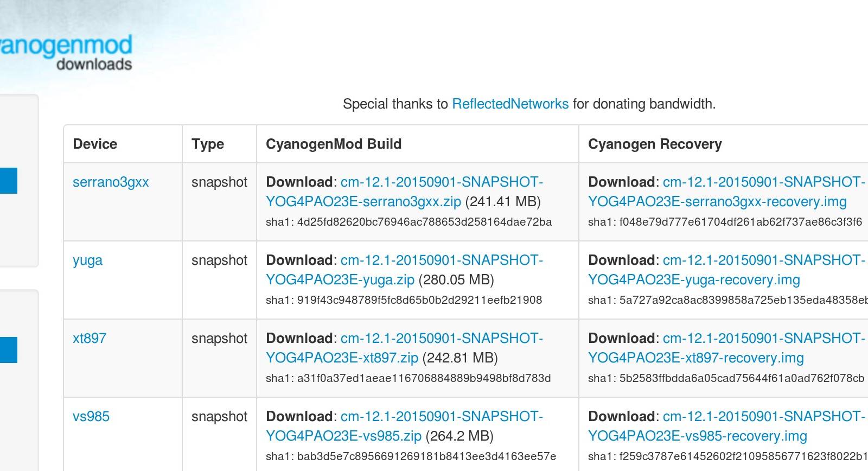Click the upper blue sidebar button
Viewport: 868px width, 471px height.
tap(9, 181)
